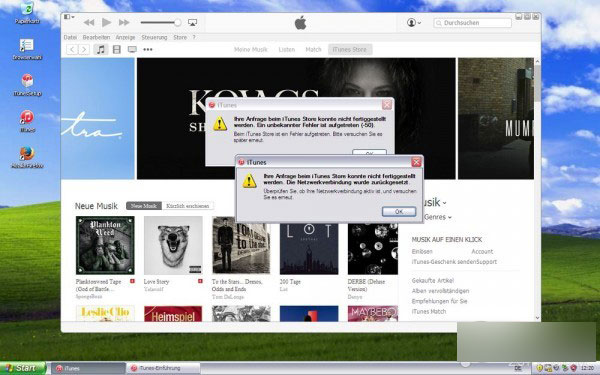Open the TV shows library icon
This screenshot has height=375, width=600.
(132, 49)
